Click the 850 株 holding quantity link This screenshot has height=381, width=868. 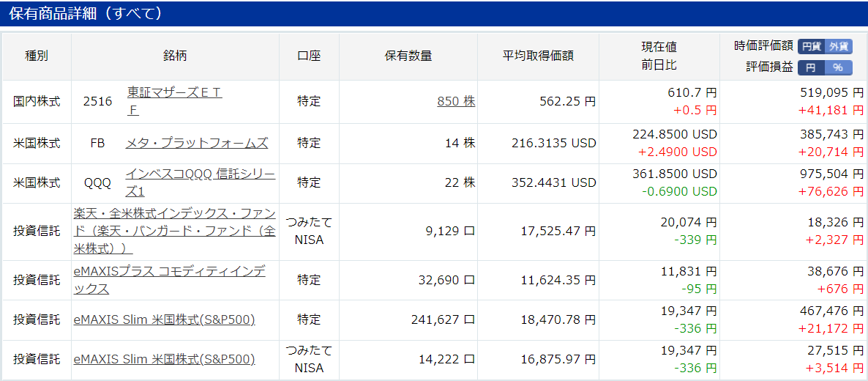(456, 102)
